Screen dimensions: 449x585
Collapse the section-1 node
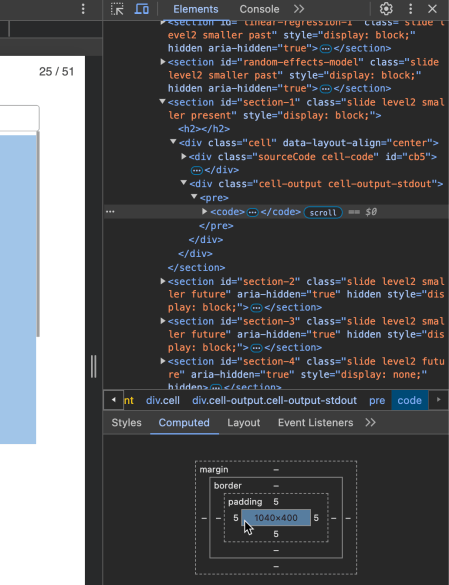point(162,101)
